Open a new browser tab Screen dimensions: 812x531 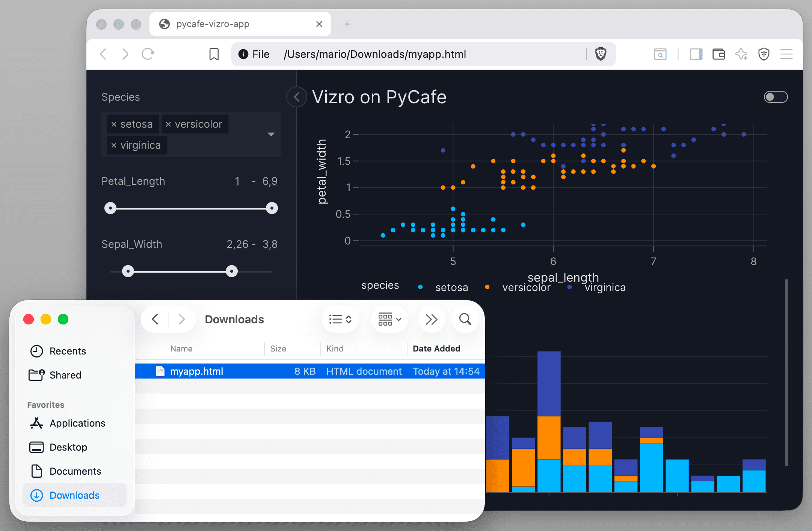(347, 24)
